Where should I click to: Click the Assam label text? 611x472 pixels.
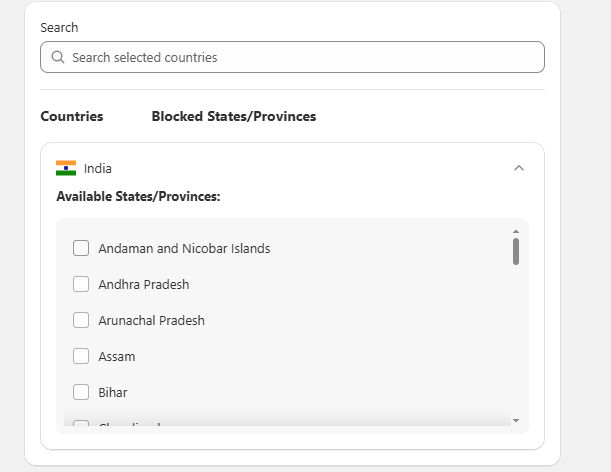[117, 357]
